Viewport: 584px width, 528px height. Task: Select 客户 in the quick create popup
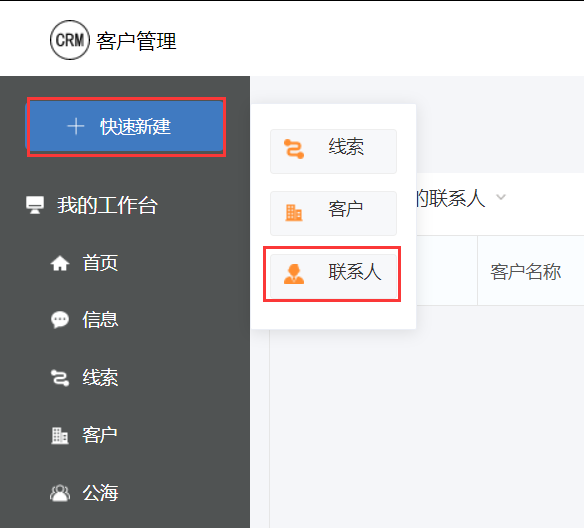click(333, 213)
